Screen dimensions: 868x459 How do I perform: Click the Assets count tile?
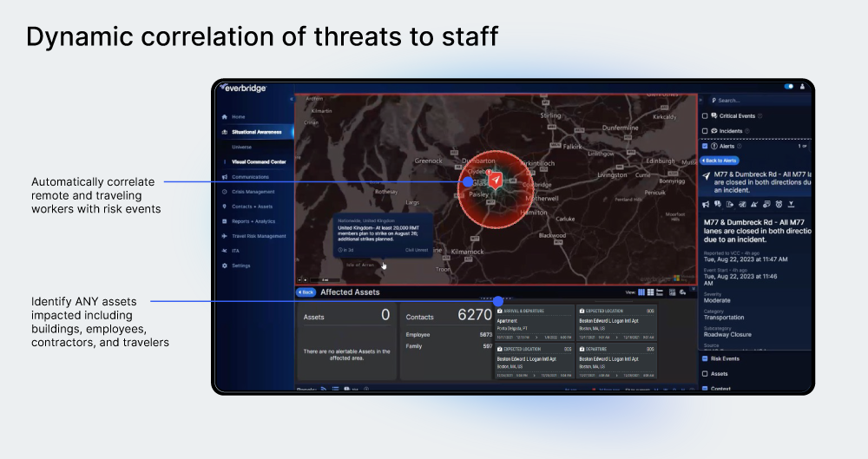(346, 342)
